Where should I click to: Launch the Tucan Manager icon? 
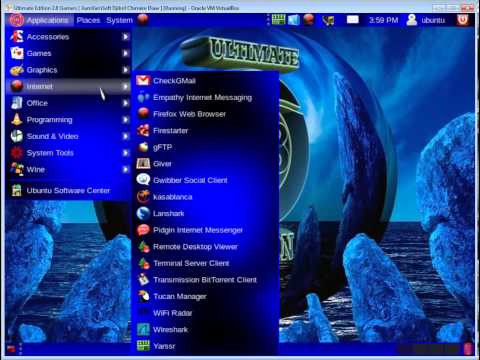click(143, 296)
